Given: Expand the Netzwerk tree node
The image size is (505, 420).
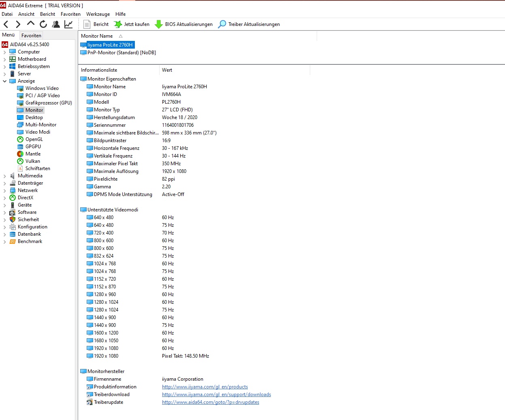Looking at the screenshot, I should (4, 190).
